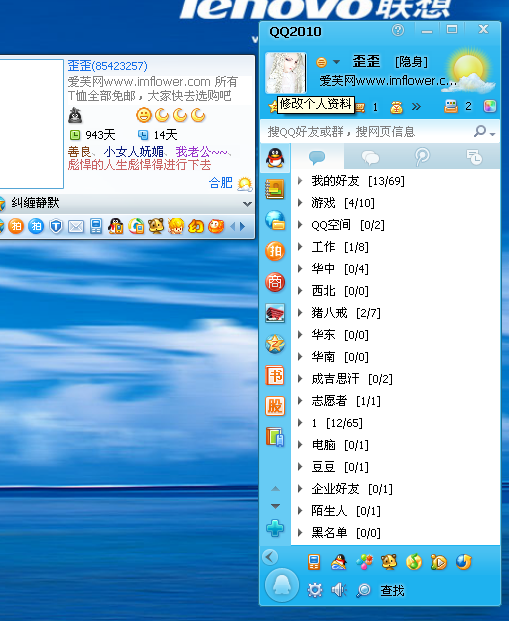Click the blue 拍 icon in contact card
509x621 pixels.
tap(36, 226)
